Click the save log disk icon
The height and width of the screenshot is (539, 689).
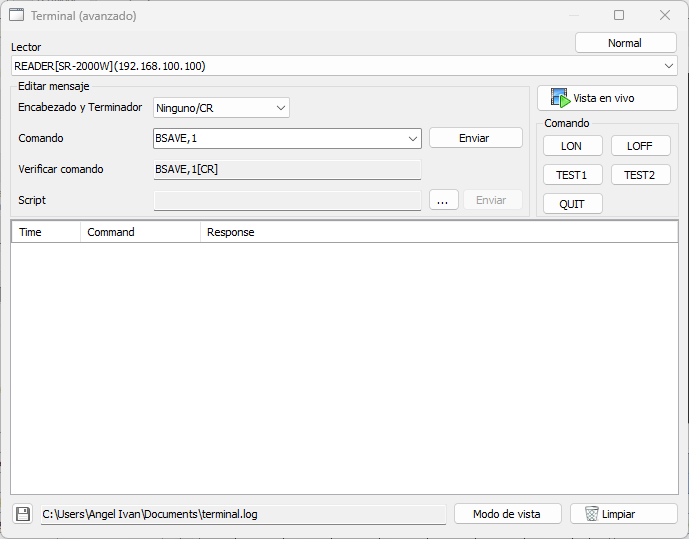22,514
